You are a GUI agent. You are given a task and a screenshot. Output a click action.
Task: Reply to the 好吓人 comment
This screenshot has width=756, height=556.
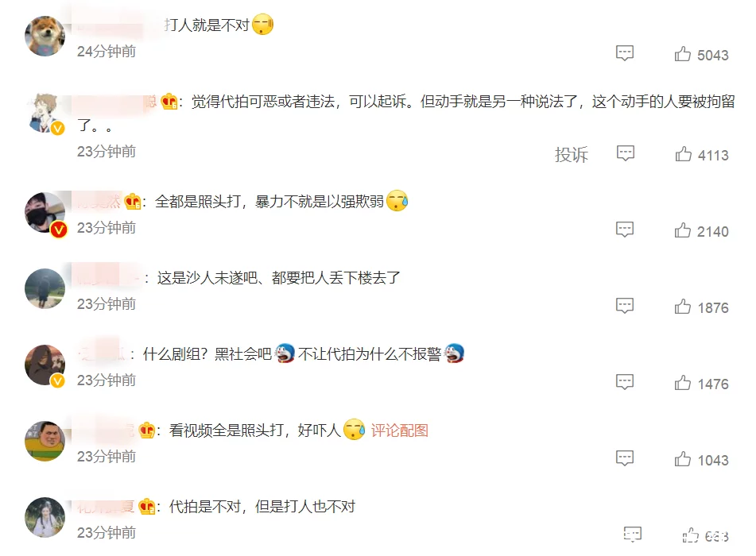tap(625, 458)
